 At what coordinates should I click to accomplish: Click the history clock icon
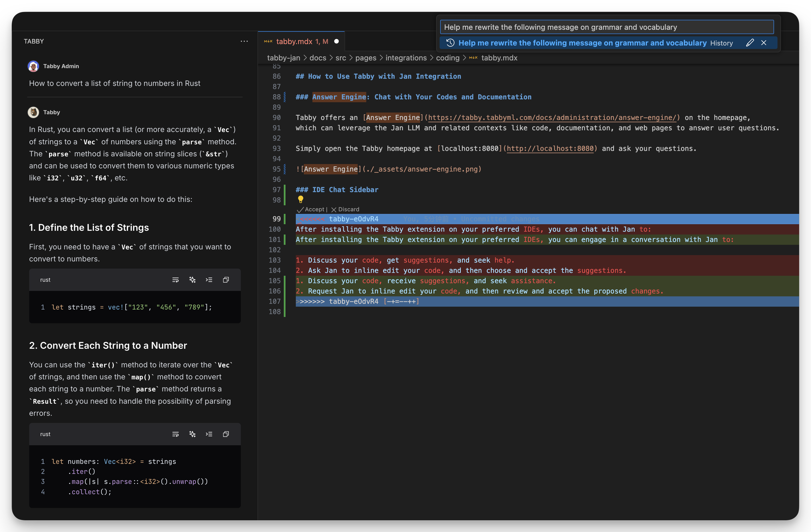(x=450, y=43)
